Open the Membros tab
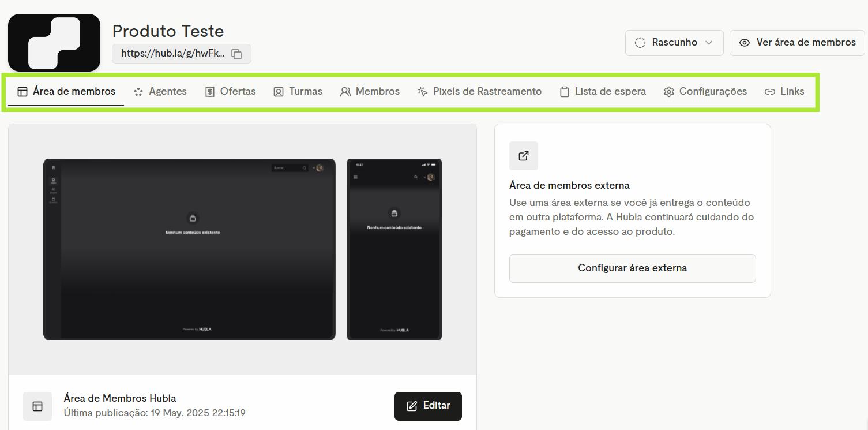This screenshot has width=868, height=430. (x=370, y=91)
